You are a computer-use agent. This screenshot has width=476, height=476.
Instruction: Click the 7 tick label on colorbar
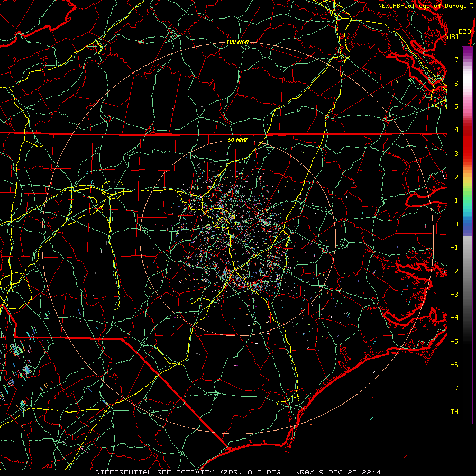(x=456, y=59)
